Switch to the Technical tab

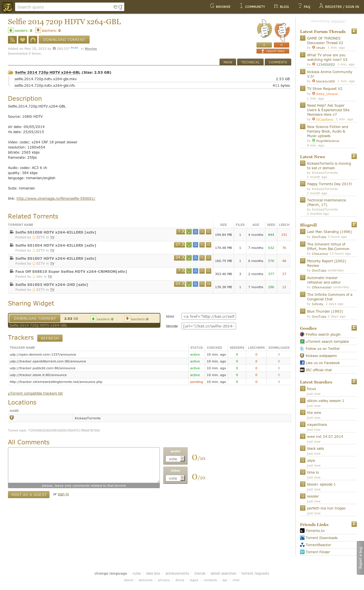point(250,62)
